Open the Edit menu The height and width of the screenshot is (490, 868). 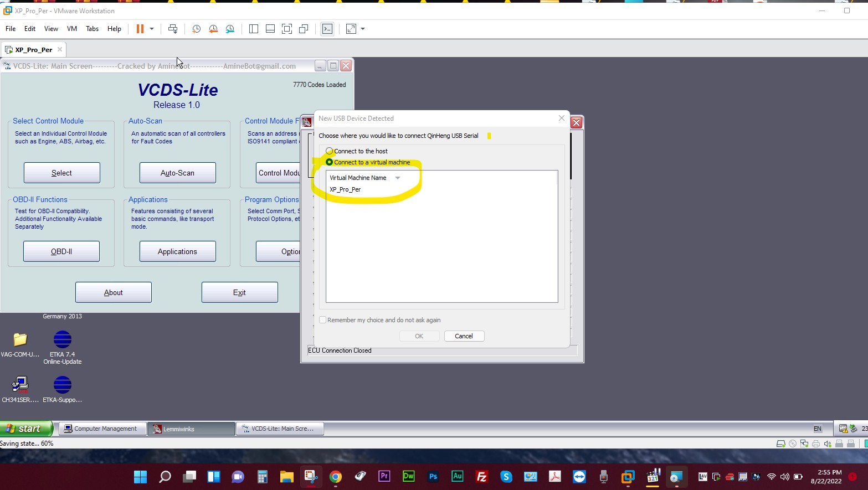pyautogui.click(x=30, y=29)
